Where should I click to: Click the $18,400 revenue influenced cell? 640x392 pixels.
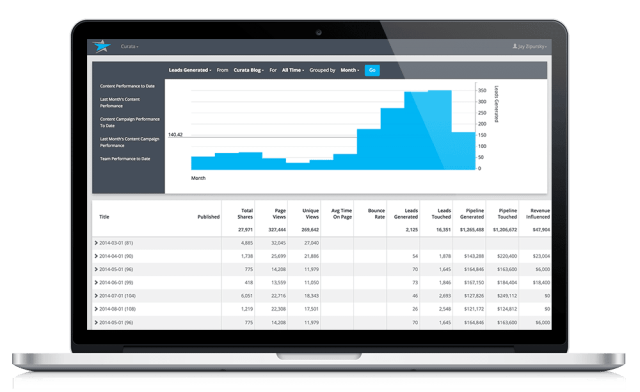tap(541, 283)
